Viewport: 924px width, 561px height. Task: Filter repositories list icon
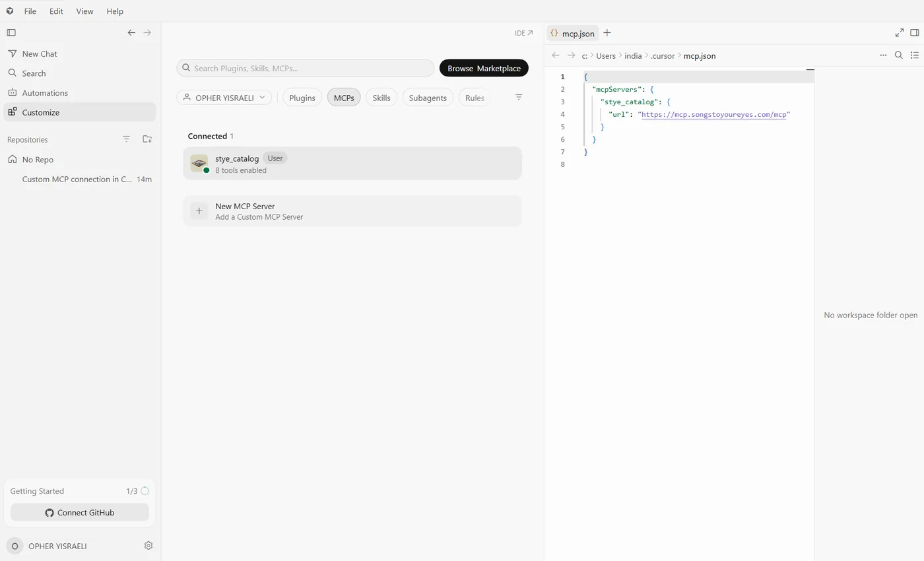point(126,139)
